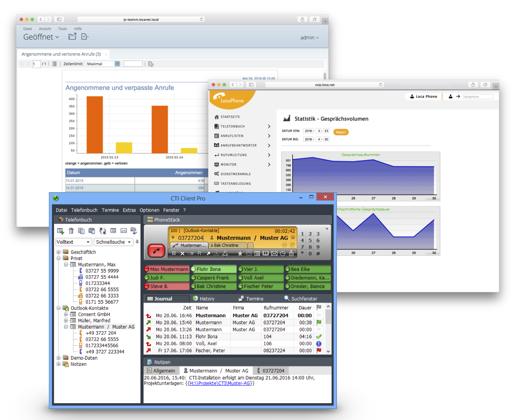This screenshot has height=420, width=511.
Task: Click the star favorites icon in PhoneStack
Action: [x=240, y=254]
